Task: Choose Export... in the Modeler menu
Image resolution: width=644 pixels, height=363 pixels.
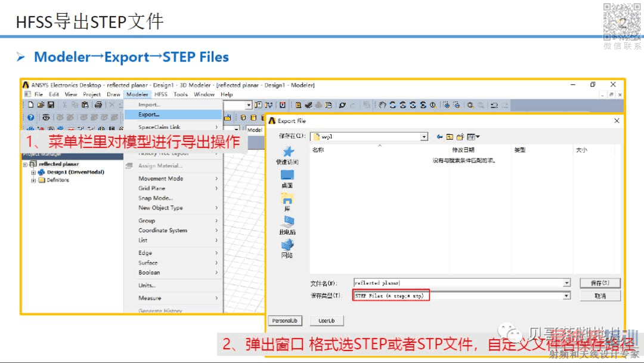Action: point(173,115)
